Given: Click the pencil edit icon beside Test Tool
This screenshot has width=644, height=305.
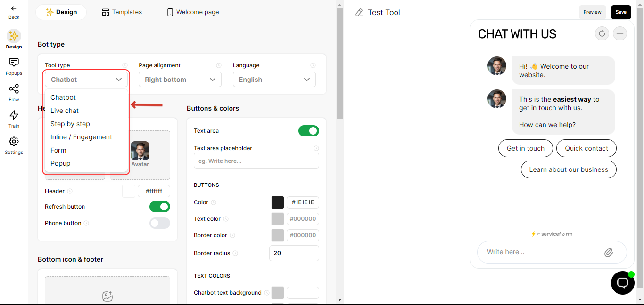Looking at the screenshot, I should click(x=360, y=13).
